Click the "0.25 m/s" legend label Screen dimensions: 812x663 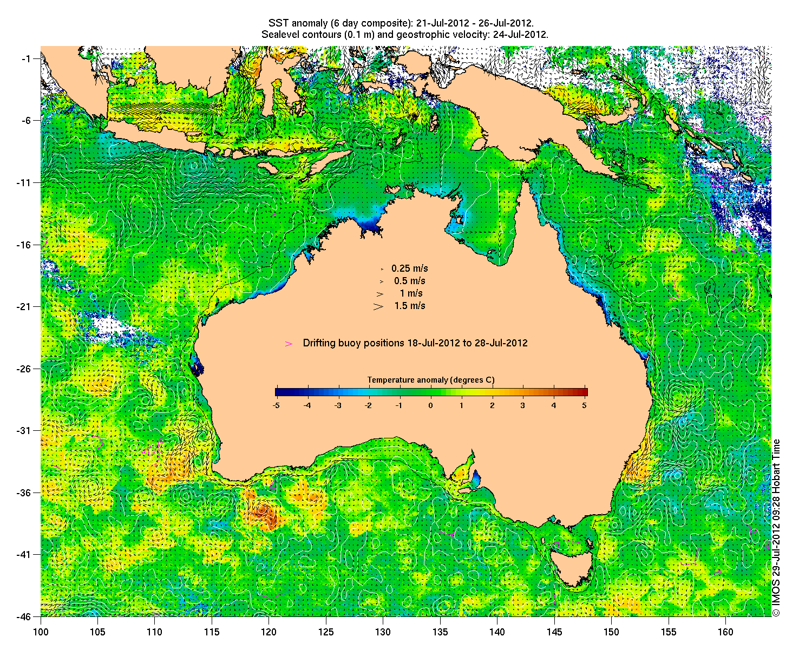(410, 268)
